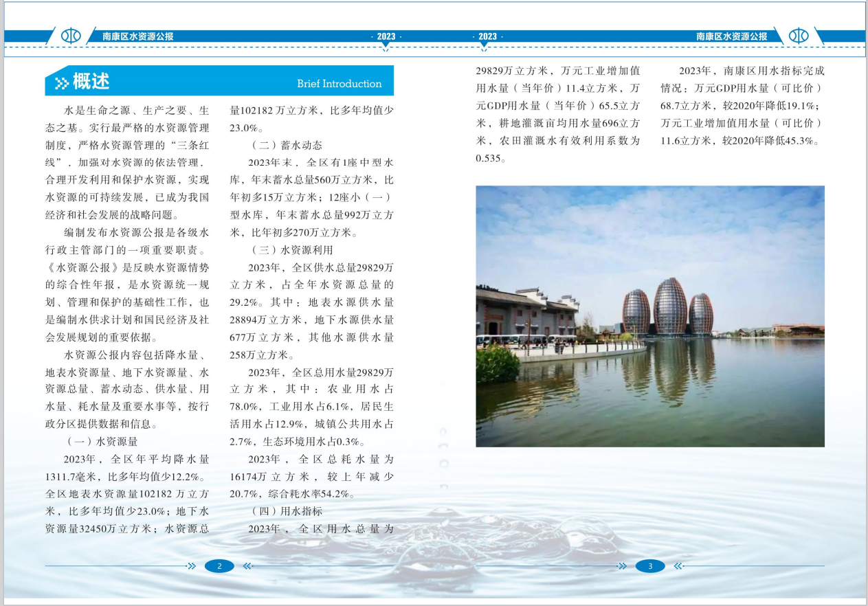This screenshot has height=606, width=868.
Task: Click the (四)用水指标 subheading
Action: point(287,511)
